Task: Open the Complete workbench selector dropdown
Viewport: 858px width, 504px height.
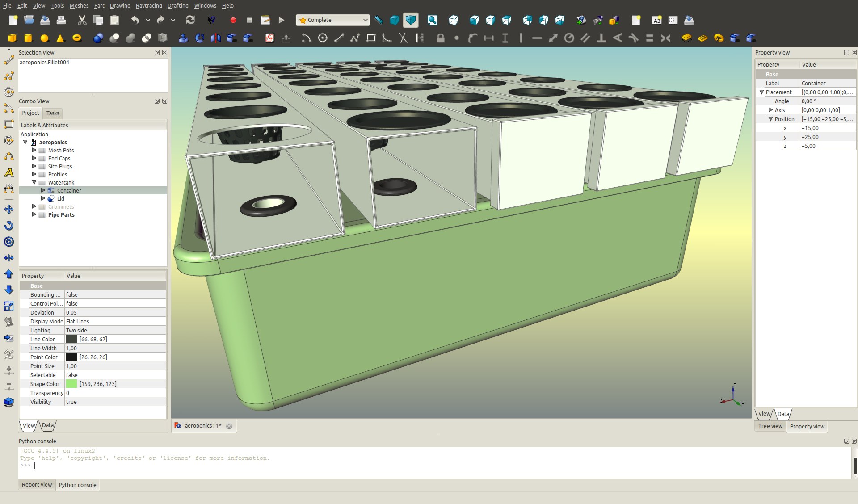Action: [x=333, y=20]
